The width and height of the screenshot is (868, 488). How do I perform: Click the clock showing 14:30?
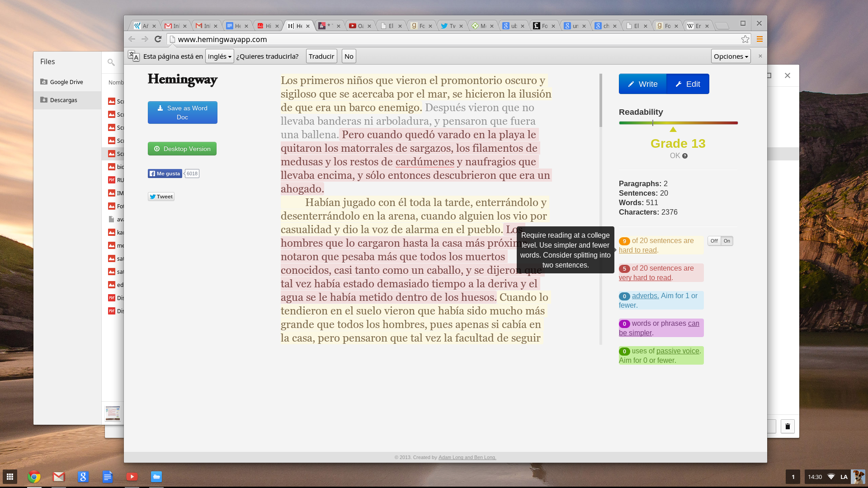(815, 477)
